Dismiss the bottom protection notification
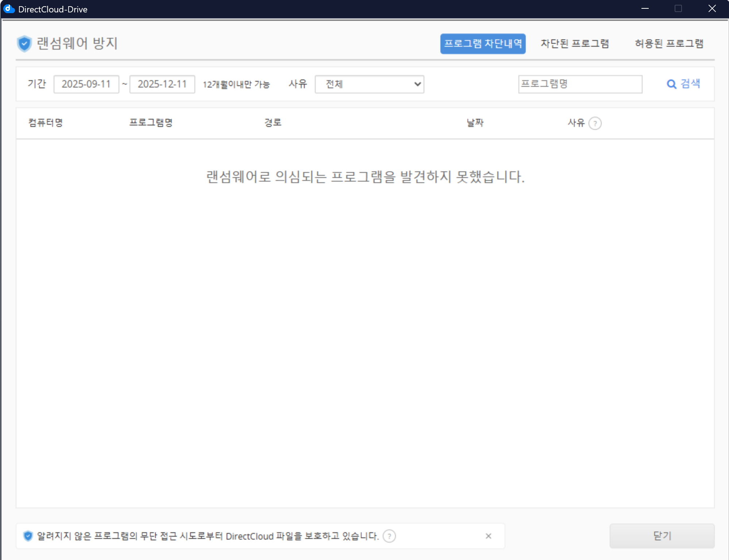This screenshot has width=729, height=560. pyautogui.click(x=489, y=536)
